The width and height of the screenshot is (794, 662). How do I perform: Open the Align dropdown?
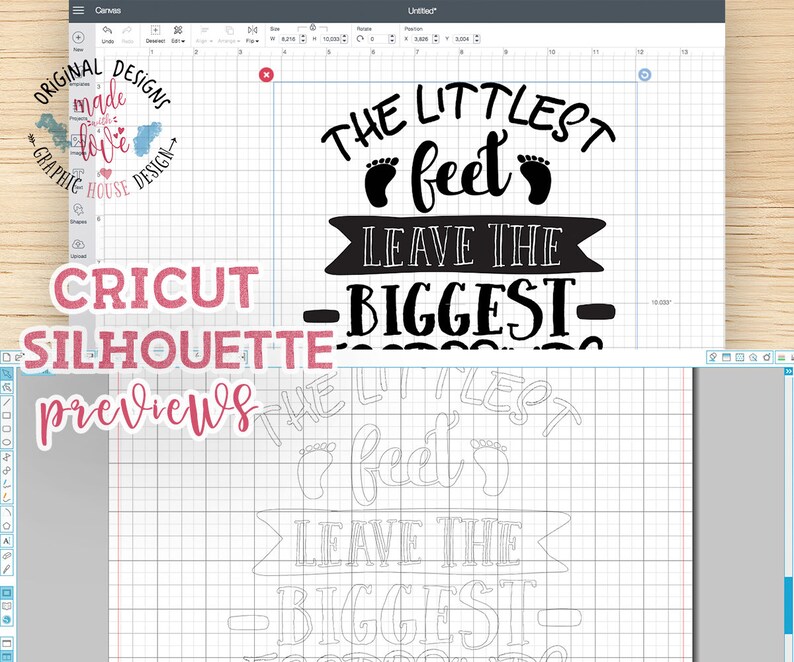click(203, 34)
